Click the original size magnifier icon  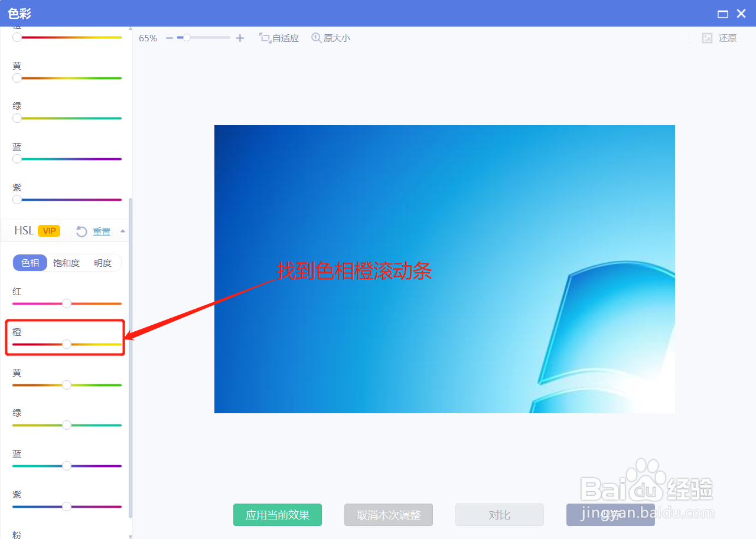317,38
